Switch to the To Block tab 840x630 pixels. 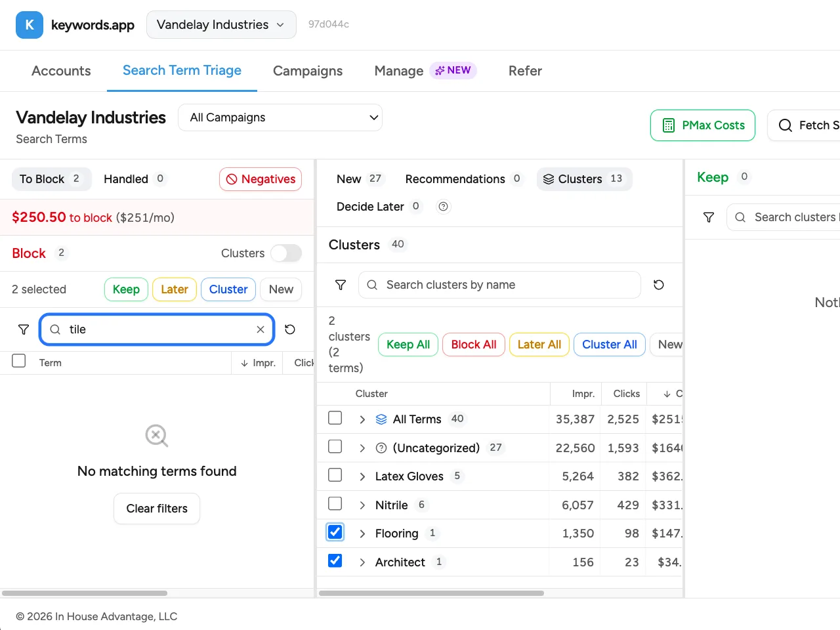[51, 179]
